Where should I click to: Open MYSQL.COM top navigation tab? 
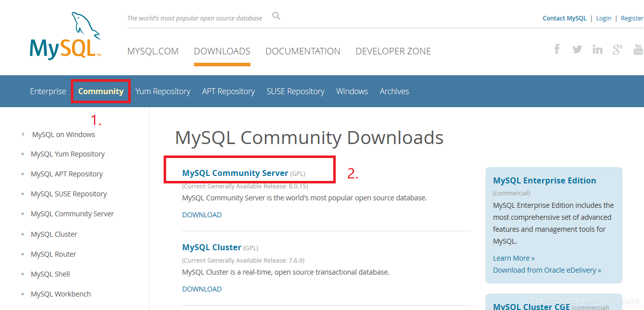153,51
